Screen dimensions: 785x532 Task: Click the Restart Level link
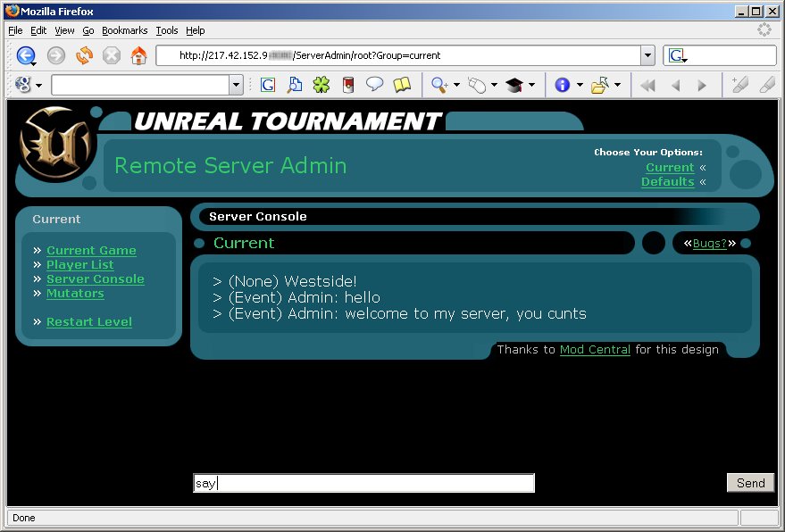(x=89, y=322)
